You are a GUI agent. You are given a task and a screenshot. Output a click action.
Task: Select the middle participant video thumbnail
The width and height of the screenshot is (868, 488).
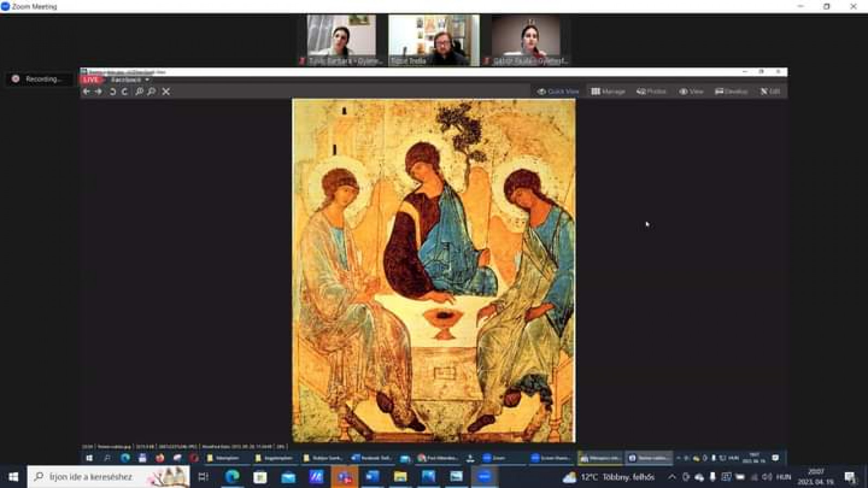point(434,40)
